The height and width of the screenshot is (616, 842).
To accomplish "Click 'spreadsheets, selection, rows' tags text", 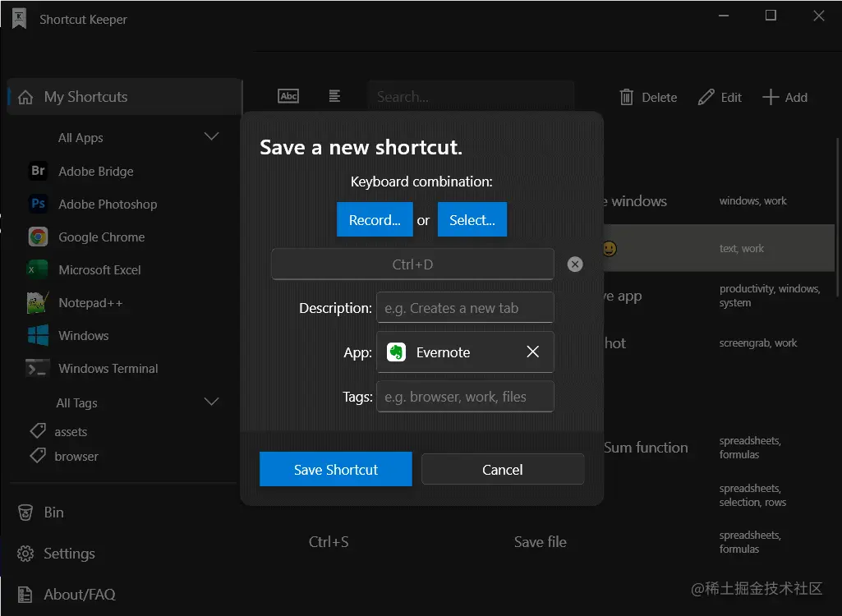I will coord(752,495).
